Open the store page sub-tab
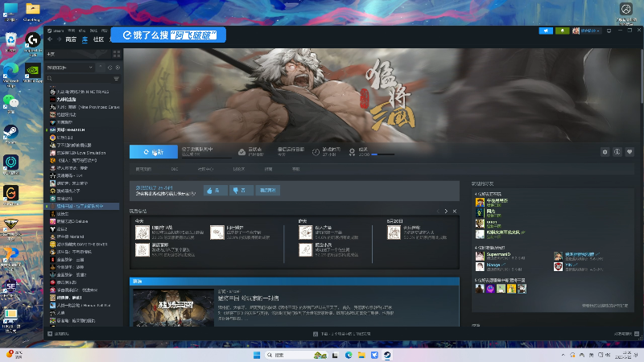The height and width of the screenshot is (362, 644). click(x=143, y=169)
